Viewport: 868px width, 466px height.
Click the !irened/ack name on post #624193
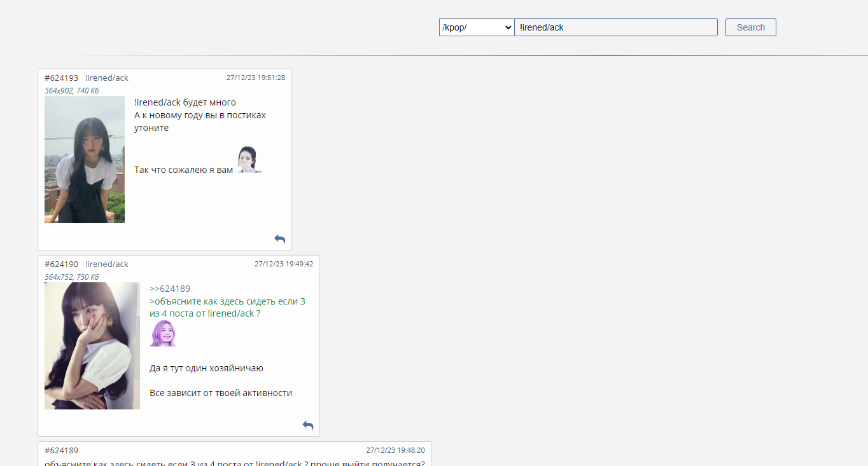[107, 78]
